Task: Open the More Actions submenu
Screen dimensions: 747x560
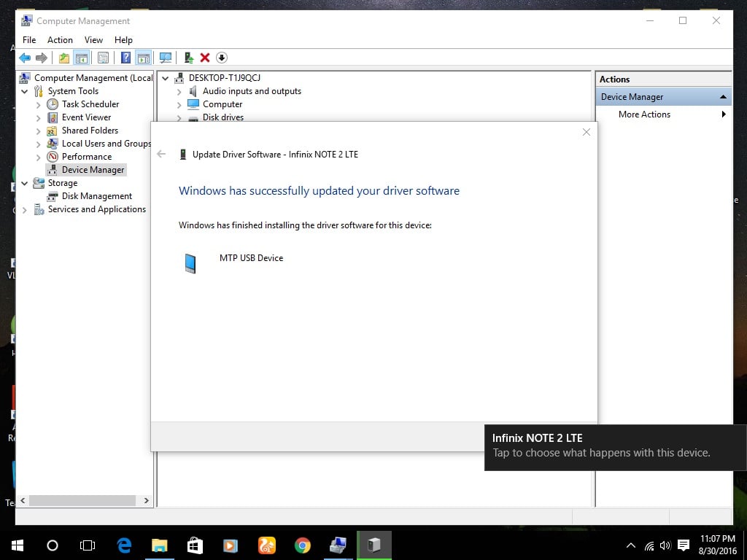Action: [x=644, y=114]
